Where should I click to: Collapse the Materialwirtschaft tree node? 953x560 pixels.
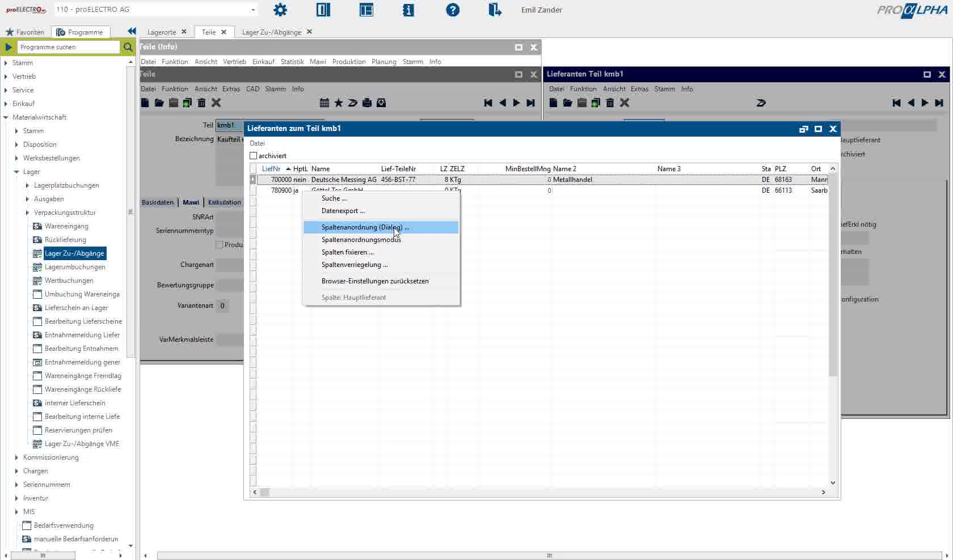pyautogui.click(x=6, y=117)
